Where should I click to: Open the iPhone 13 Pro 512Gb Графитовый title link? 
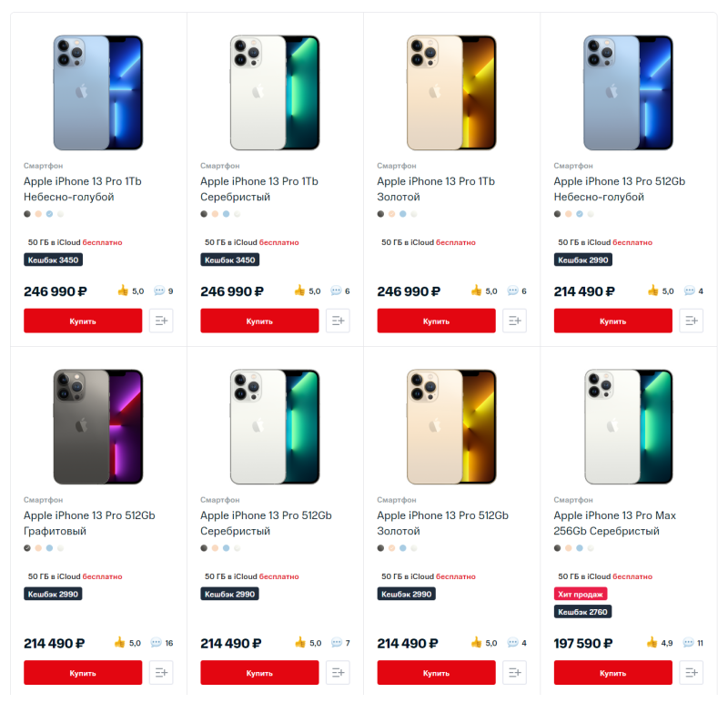(89, 523)
